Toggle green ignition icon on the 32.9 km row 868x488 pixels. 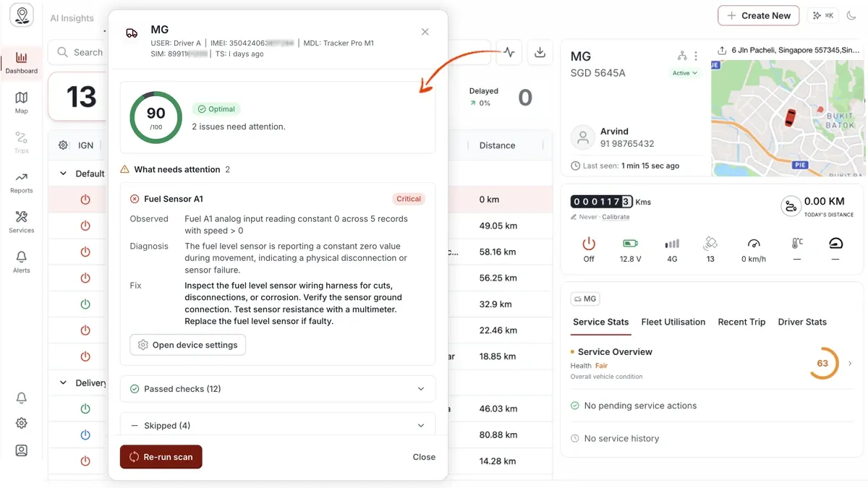tap(85, 304)
